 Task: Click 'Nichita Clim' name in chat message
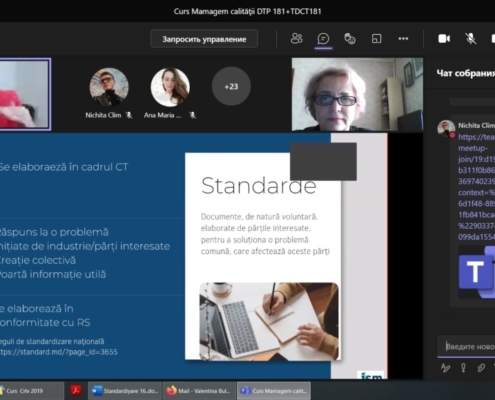(x=476, y=125)
